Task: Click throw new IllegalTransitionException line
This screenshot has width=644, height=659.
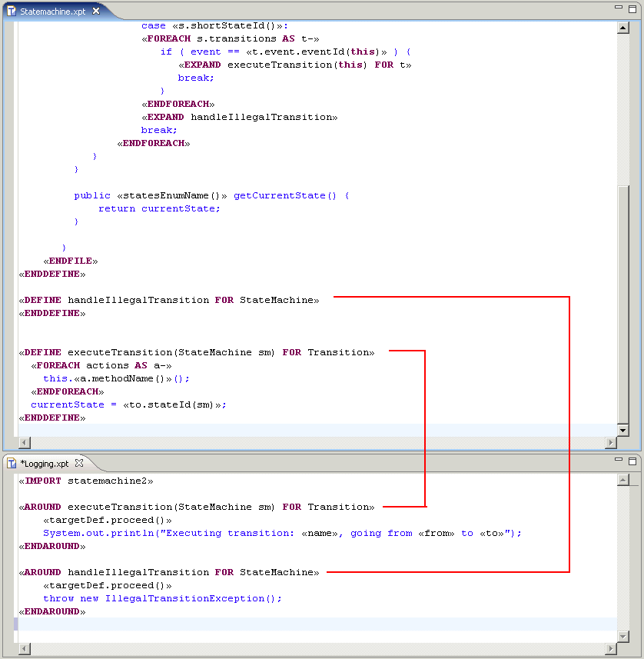Action: (x=162, y=598)
